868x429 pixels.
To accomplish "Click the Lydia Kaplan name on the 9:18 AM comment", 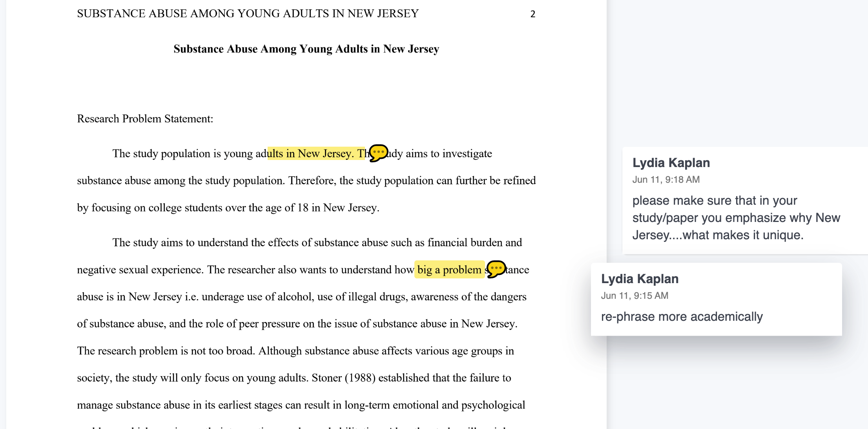I will (671, 163).
